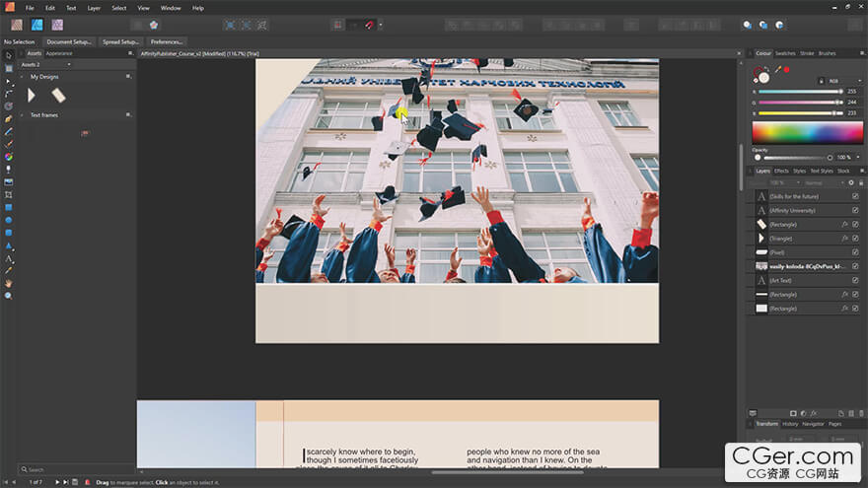Choose the Rectangle shape tool
Image resolution: width=868 pixels, height=488 pixels.
(8, 207)
